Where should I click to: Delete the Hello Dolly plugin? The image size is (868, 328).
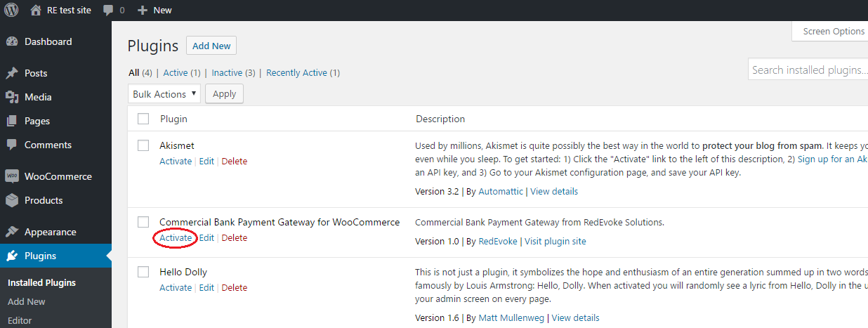[x=235, y=287]
